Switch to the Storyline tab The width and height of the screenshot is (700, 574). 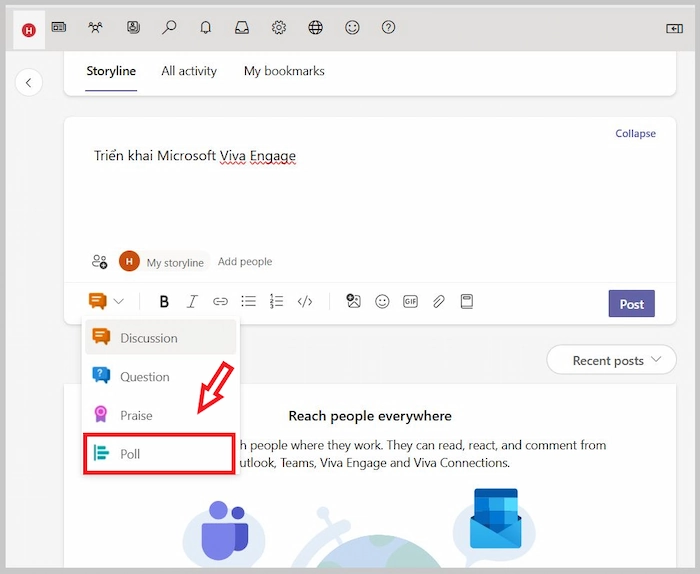111,71
